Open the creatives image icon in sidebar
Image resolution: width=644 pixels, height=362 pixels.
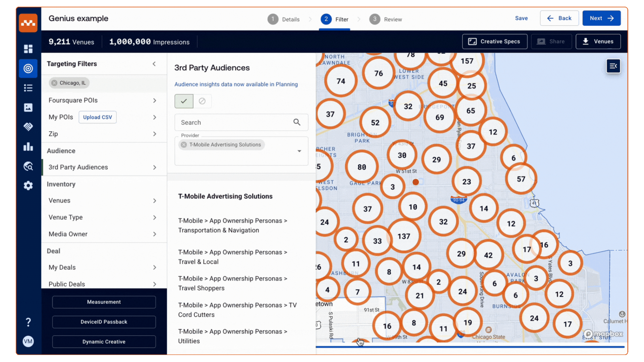coord(28,108)
